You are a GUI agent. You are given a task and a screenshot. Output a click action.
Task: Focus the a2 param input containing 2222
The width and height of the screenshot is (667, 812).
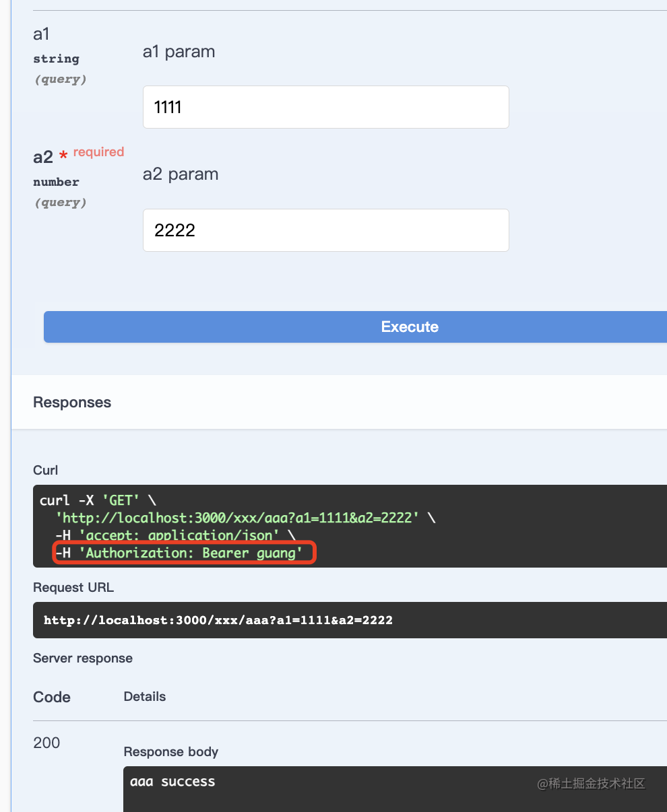(x=325, y=230)
